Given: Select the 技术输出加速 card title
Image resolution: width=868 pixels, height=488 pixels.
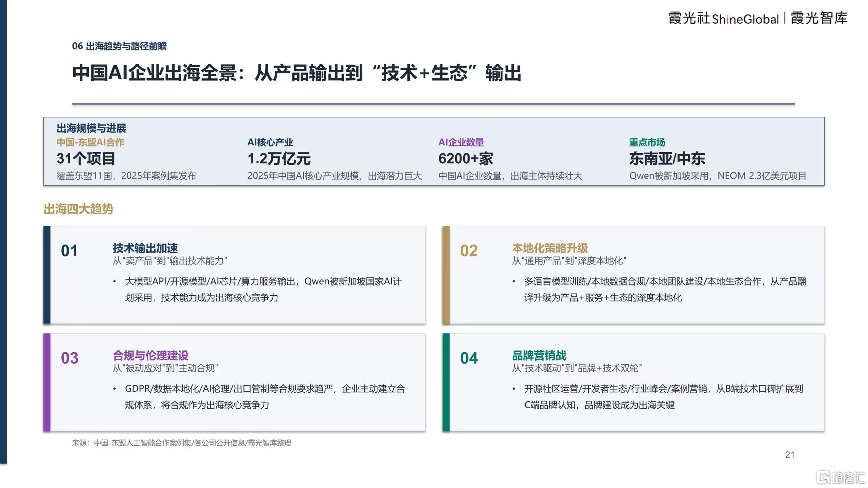Looking at the screenshot, I should (x=145, y=248).
